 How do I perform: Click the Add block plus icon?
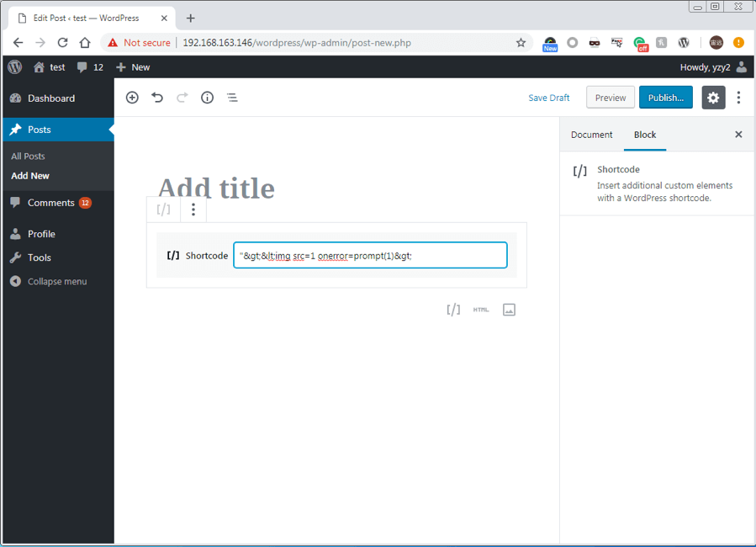(x=132, y=98)
